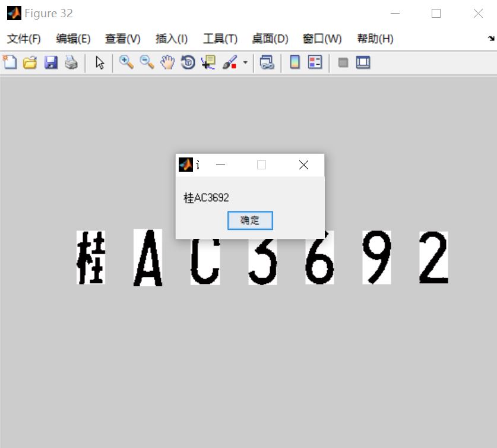
Task: Select the Pan hand tool
Action: coord(167,62)
